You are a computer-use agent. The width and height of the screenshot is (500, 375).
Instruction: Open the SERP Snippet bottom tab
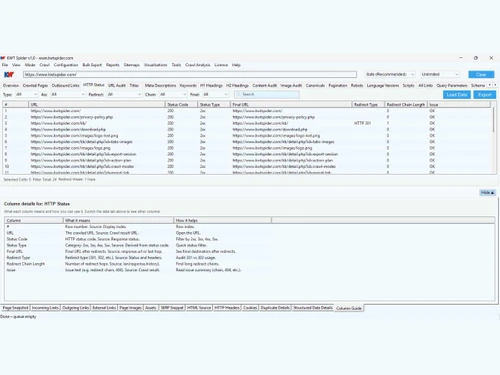point(172,308)
